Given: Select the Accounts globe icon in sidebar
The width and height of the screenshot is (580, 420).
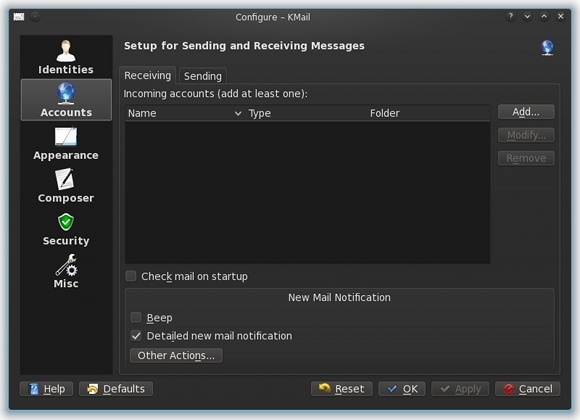Looking at the screenshot, I should coord(66,93).
